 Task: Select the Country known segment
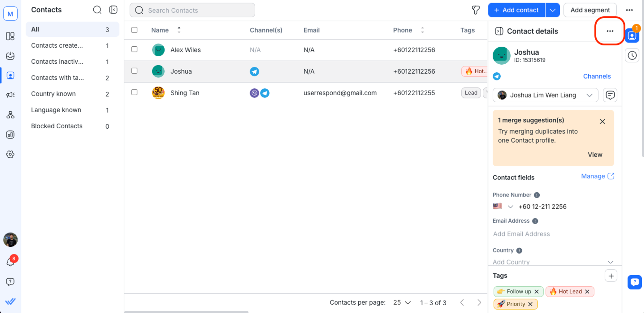point(53,94)
